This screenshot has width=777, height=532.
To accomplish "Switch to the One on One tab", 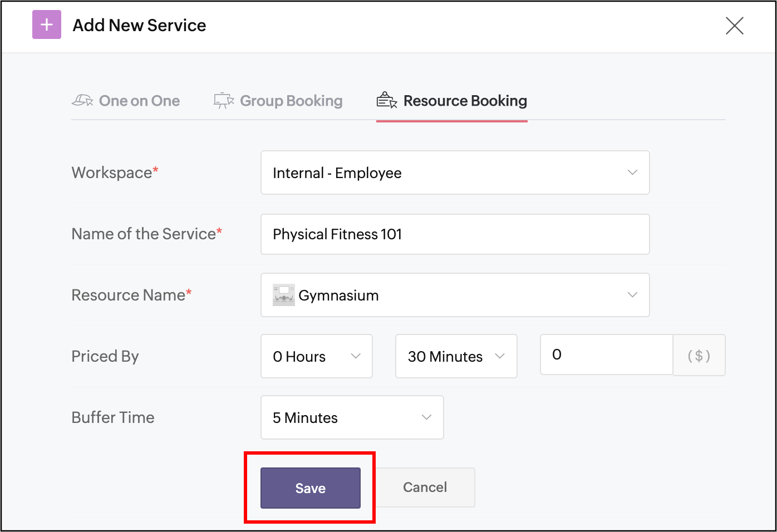I will 139,101.
